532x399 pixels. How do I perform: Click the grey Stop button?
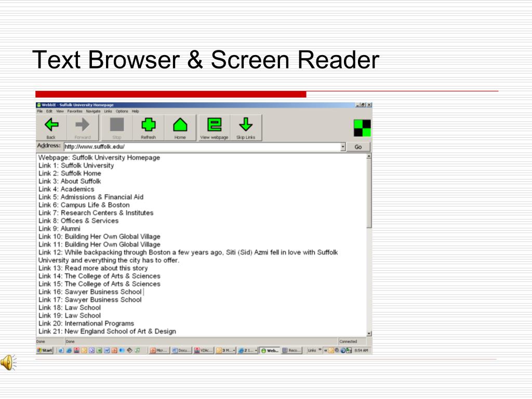click(x=117, y=128)
